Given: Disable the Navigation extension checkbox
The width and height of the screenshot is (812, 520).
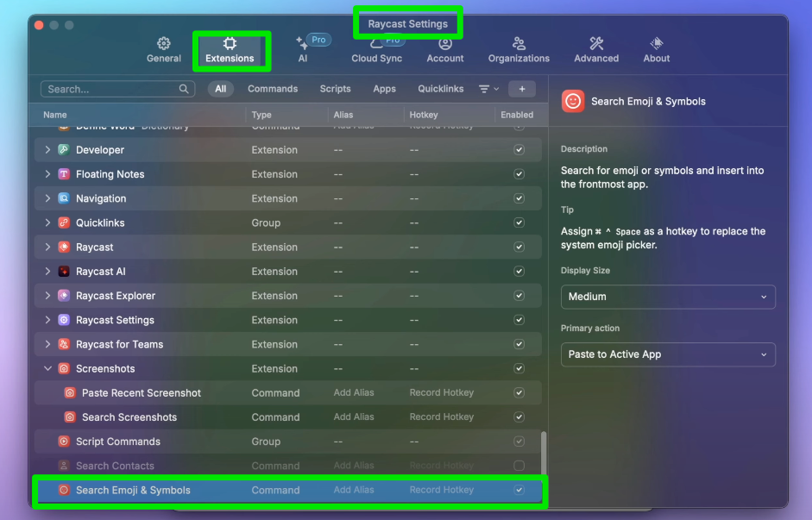Looking at the screenshot, I should tap(519, 198).
